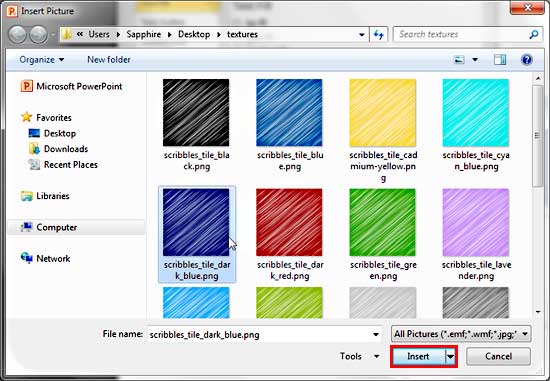550x381 pixels.
Task: Click the scroll down arrow of file list
Action: pyautogui.click(x=538, y=312)
